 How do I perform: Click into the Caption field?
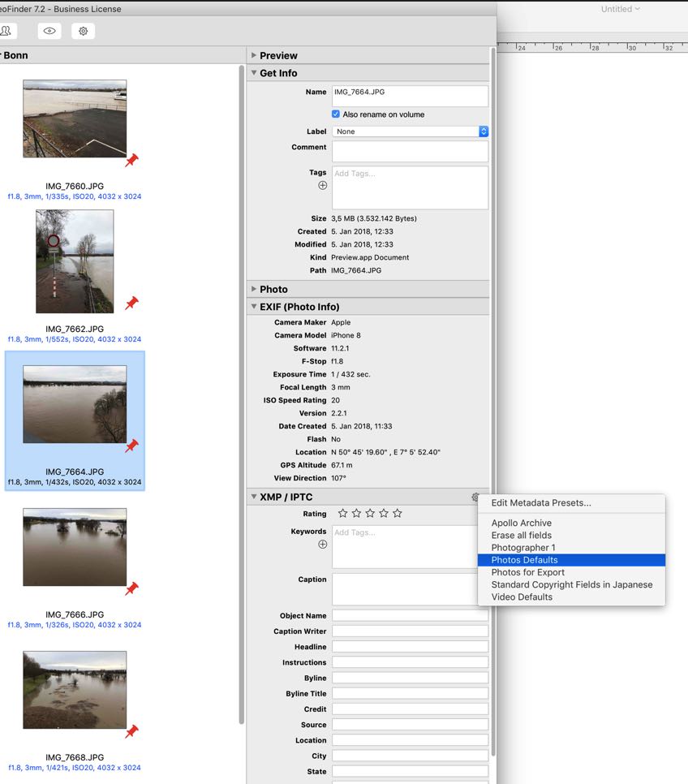coord(405,589)
